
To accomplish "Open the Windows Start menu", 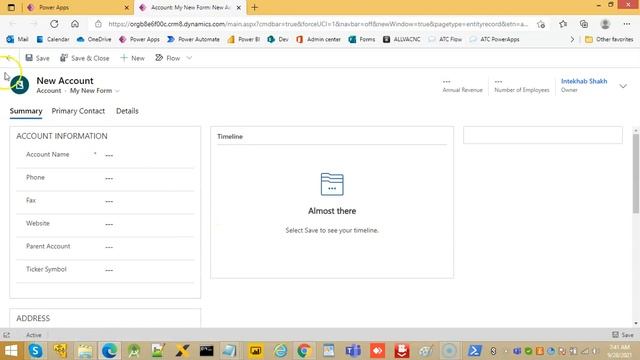I will [x=11, y=351].
